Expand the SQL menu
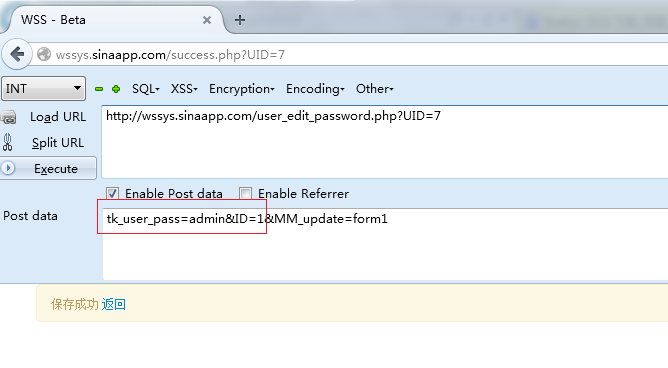The image size is (668, 368). [145, 89]
